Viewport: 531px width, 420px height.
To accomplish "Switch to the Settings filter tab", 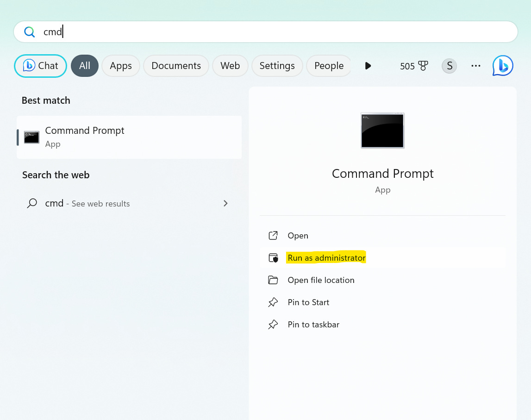I will [277, 66].
